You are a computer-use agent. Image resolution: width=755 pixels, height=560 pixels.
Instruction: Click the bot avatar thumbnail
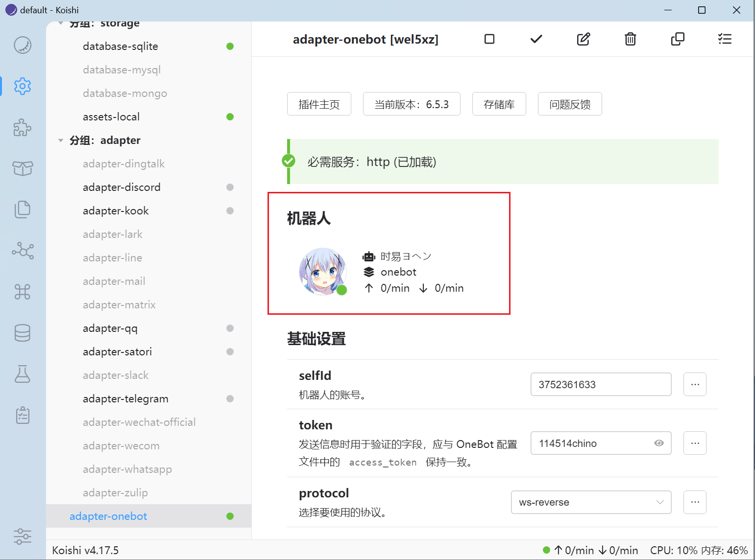[322, 271]
